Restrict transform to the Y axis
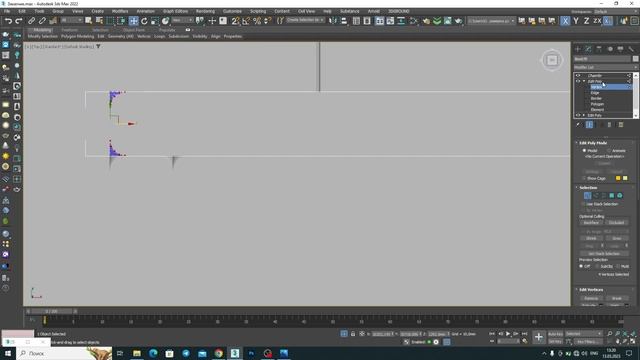640x360 pixels. click(x=576, y=21)
